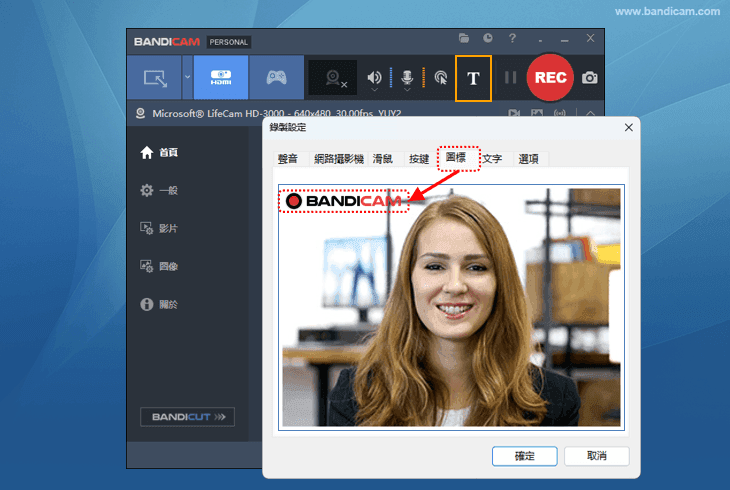Toggle the mouse click effect icon

[440, 77]
